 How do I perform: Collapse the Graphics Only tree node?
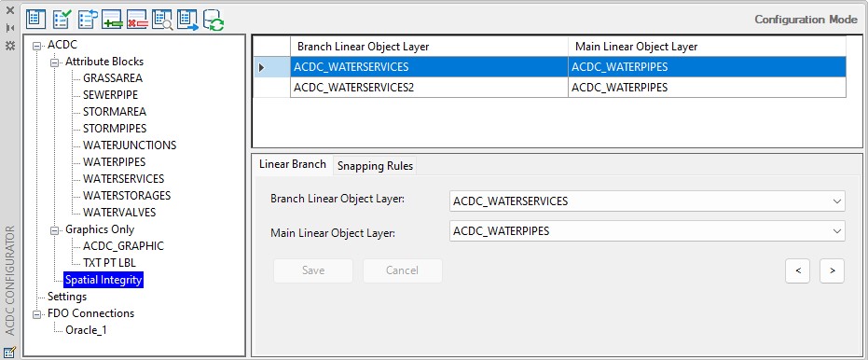point(54,229)
